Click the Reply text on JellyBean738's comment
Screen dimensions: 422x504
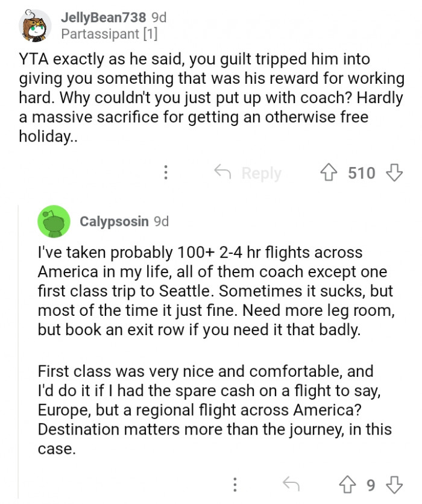261,174
